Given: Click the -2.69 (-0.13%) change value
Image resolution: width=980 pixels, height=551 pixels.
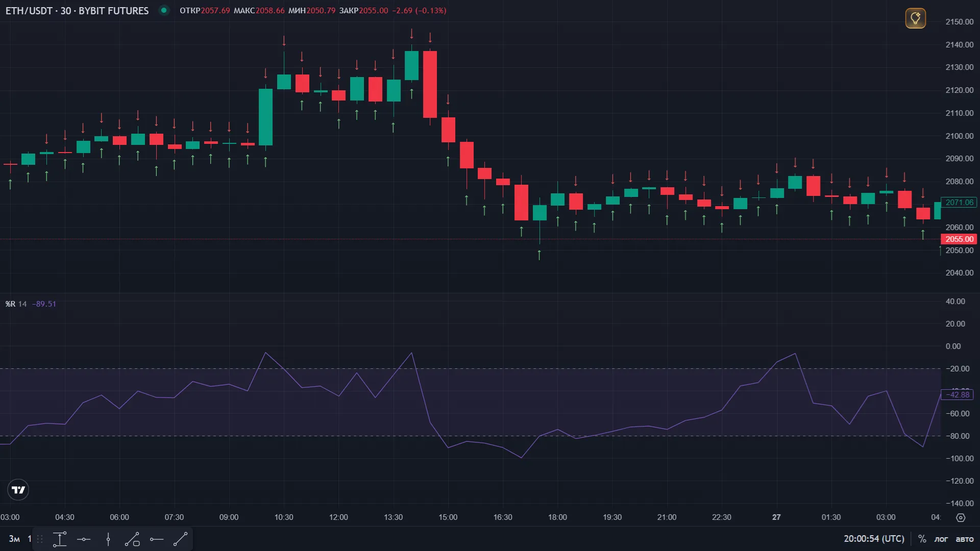Looking at the screenshot, I should click(419, 11).
